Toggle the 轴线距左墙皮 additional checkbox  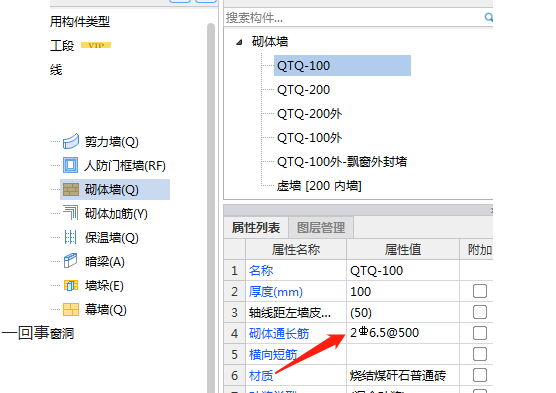tap(480, 312)
